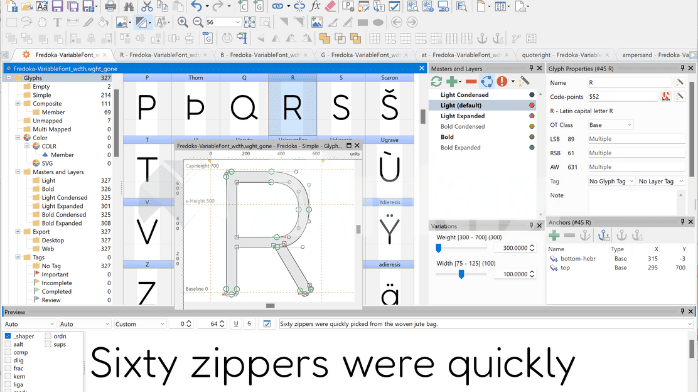Collapse the Tags tree node

click(x=18, y=257)
